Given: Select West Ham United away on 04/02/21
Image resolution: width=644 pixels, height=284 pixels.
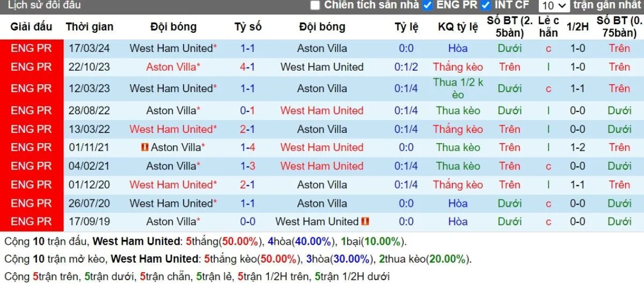Looking at the screenshot, I should (322, 166).
